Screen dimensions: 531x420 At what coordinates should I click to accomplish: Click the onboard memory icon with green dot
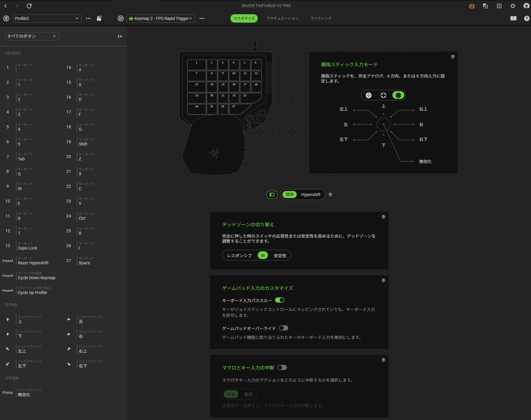pos(99,18)
